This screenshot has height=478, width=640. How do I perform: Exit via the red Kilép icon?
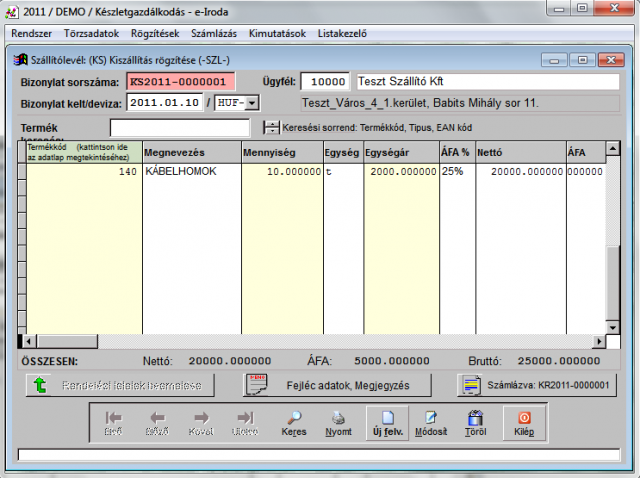(x=523, y=423)
